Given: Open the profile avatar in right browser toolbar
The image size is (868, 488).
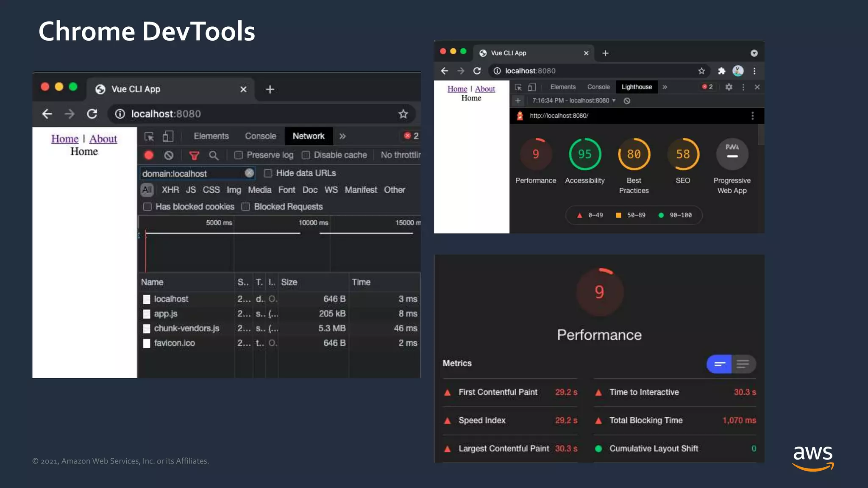Looking at the screenshot, I should (x=738, y=71).
